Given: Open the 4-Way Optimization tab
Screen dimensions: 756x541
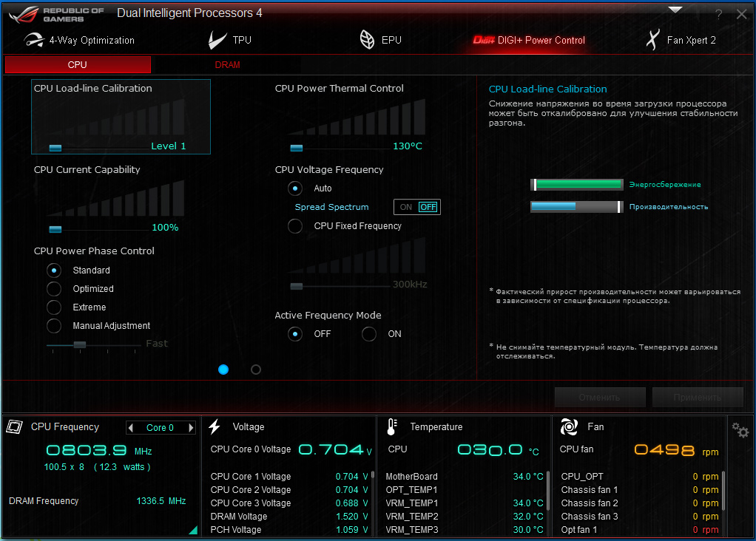Looking at the screenshot, I should (x=79, y=40).
